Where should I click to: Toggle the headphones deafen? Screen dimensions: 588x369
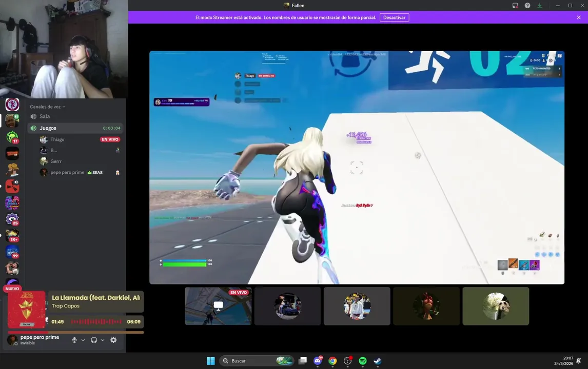coord(94,340)
